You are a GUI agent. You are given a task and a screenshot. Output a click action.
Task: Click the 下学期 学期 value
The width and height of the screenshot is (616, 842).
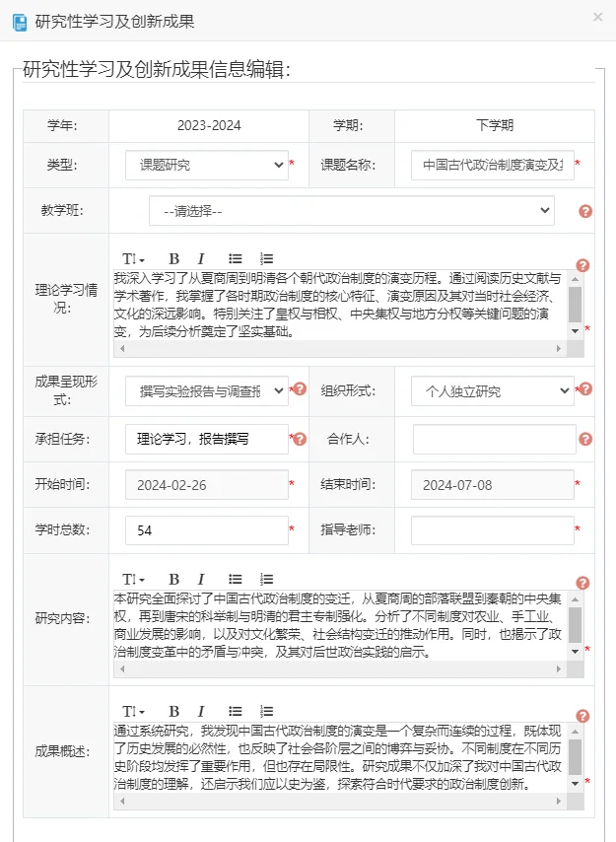495,125
